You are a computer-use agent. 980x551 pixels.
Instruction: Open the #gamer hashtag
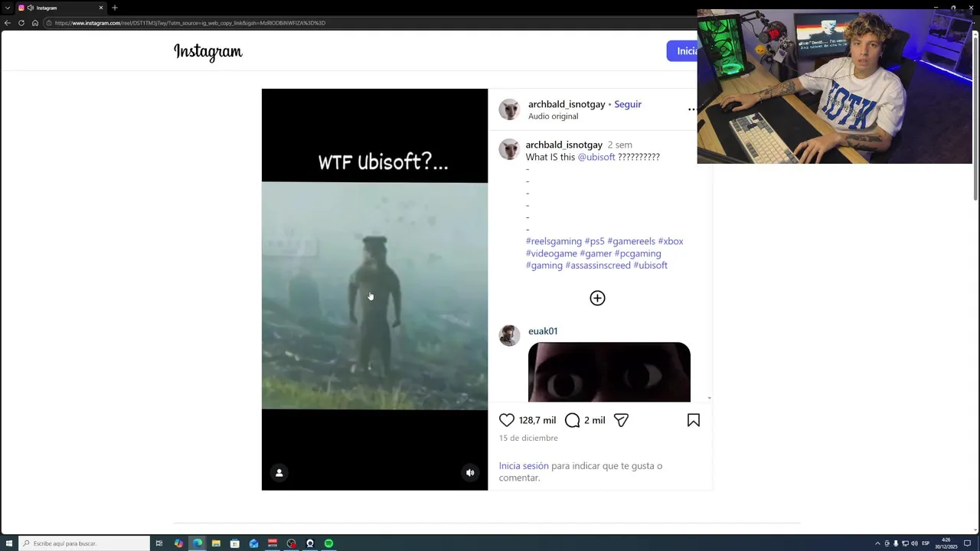[x=596, y=253]
